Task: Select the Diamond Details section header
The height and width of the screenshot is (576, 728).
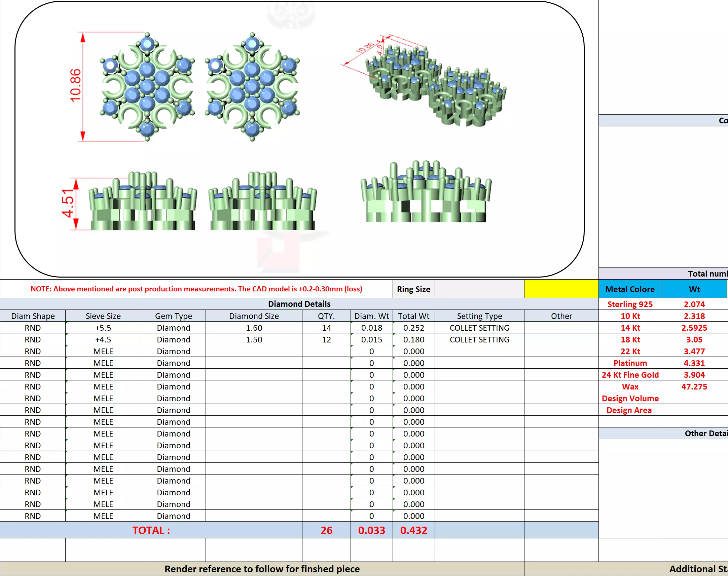Action: (299, 304)
